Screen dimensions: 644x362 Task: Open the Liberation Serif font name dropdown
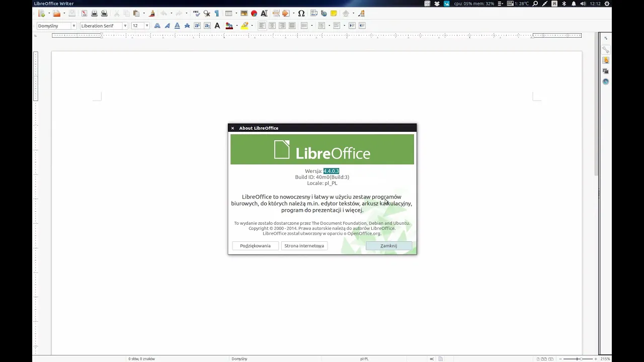[x=125, y=26]
